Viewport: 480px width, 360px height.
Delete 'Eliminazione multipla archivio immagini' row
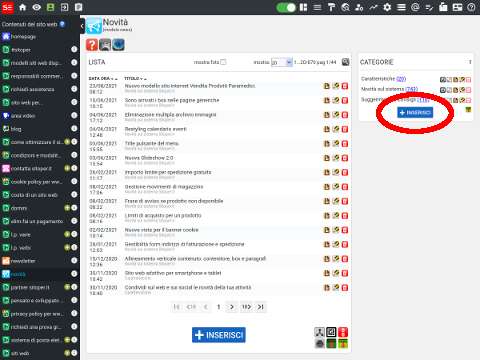coord(345,115)
